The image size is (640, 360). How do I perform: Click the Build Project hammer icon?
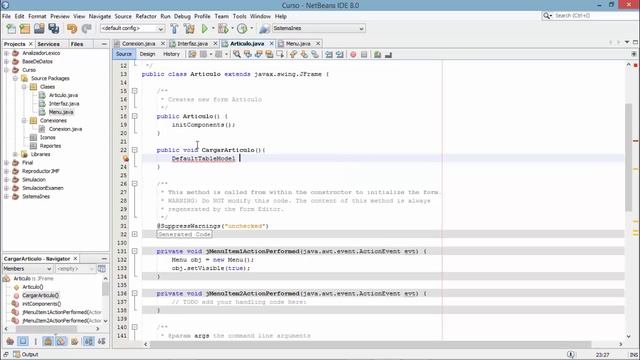click(x=174, y=28)
